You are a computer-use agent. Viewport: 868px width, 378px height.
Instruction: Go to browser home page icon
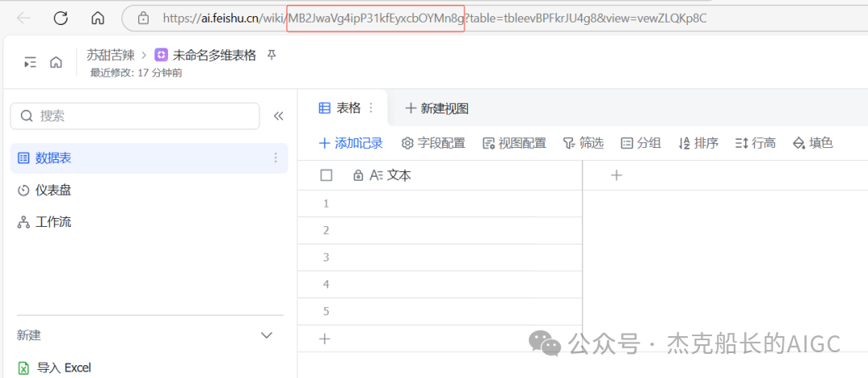(97, 18)
